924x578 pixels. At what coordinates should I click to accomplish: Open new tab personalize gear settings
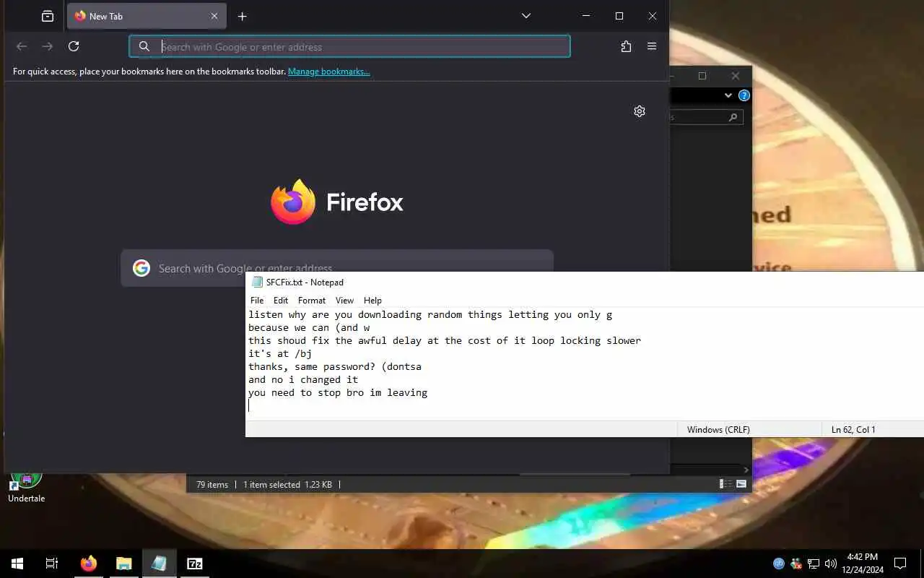coord(640,111)
